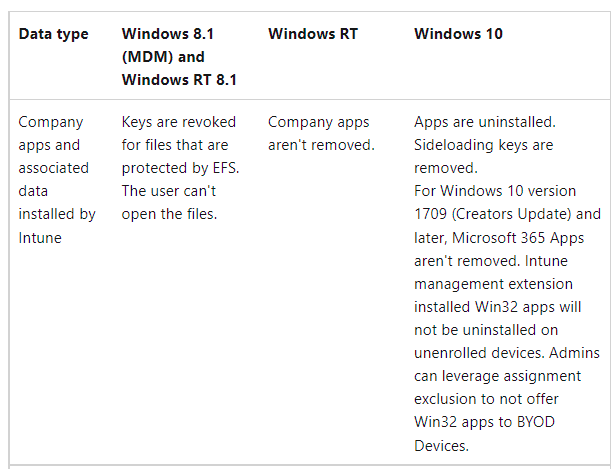This screenshot has height=469, width=615.
Task: Click the "Windows RT" column header
Action: [x=313, y=34]
